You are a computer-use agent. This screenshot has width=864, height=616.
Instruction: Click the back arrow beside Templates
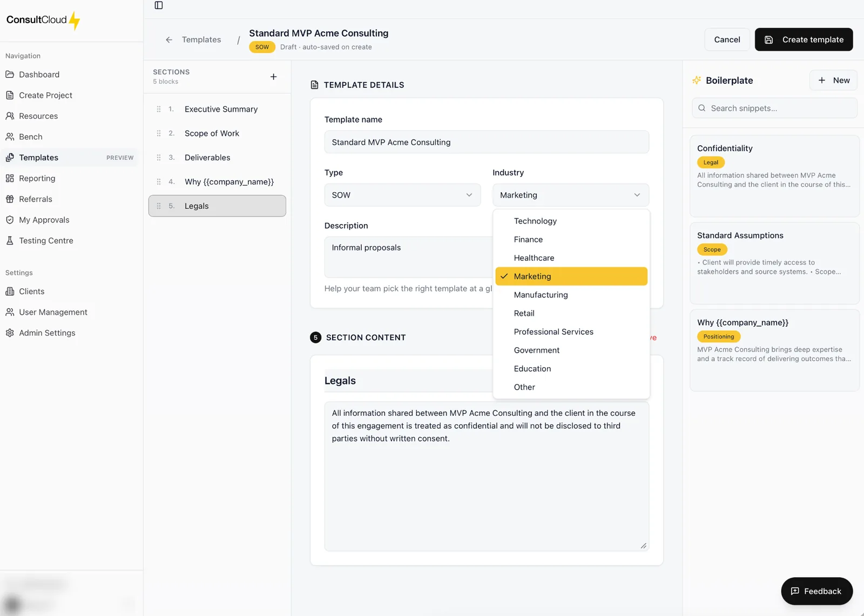click(x=169, y=40)
